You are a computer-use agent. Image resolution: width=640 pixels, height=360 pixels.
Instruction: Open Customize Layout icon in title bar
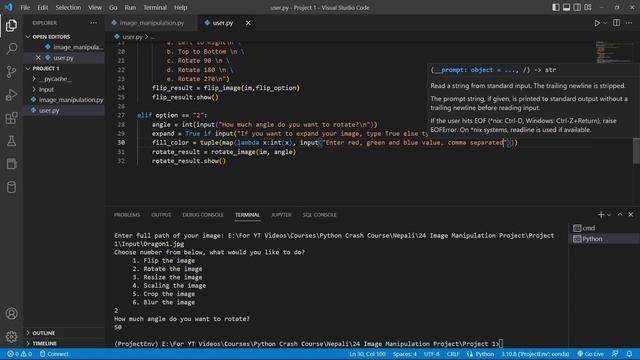point(588,7)
